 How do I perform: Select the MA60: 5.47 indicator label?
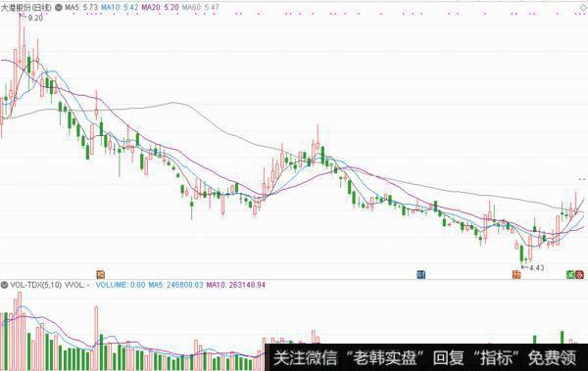click(x=200, y=7)
